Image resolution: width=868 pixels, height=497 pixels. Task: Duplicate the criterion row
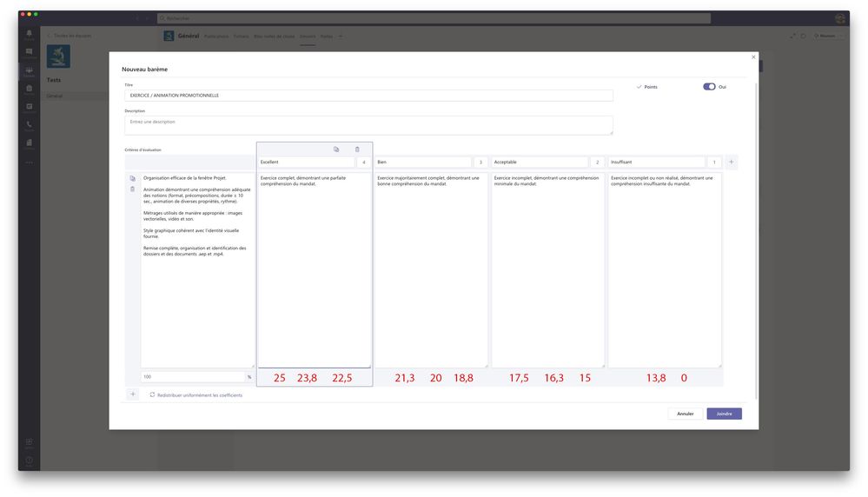[x=132, y=178]
